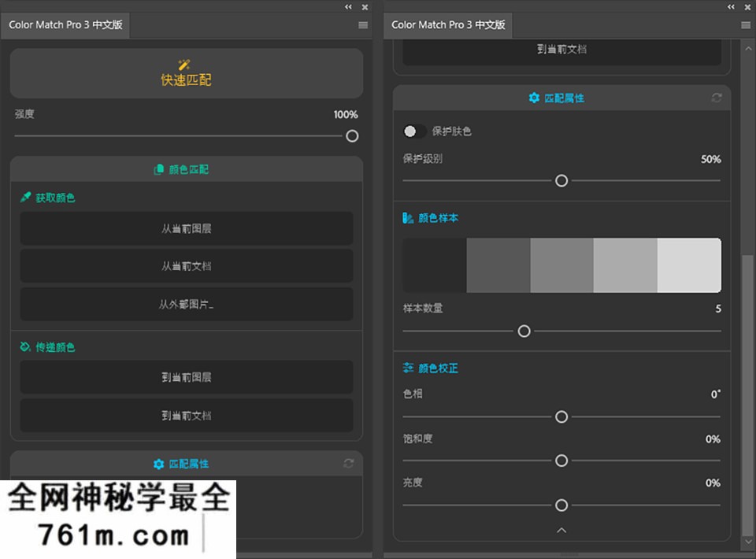The width and height of the screenshot is (756, 559).
Task: Click scrollbar down arrow in right panel
Action: point(748,542)
